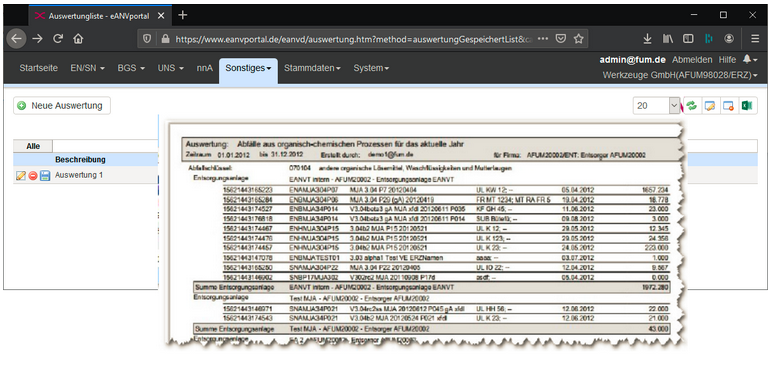Screen dimensions: 780x373
Task: Click the blue floppy disk icon for Auswertung 1
Action: tap(45, 176)
